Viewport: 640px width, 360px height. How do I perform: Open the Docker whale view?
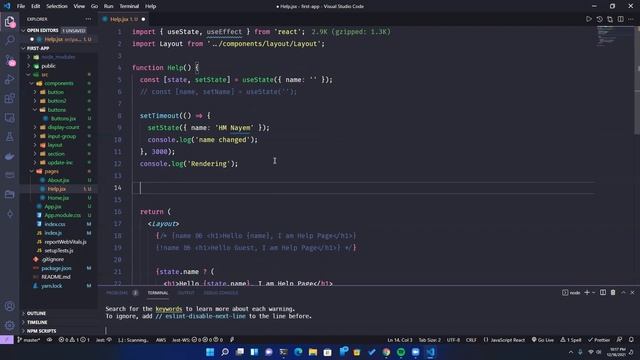tap(9, 156)
